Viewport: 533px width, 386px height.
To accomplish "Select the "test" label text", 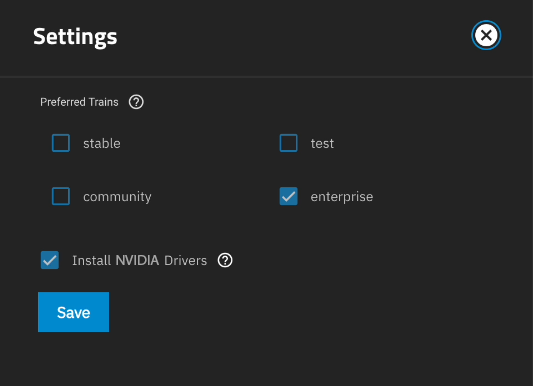I will click(x=322, y=143).
